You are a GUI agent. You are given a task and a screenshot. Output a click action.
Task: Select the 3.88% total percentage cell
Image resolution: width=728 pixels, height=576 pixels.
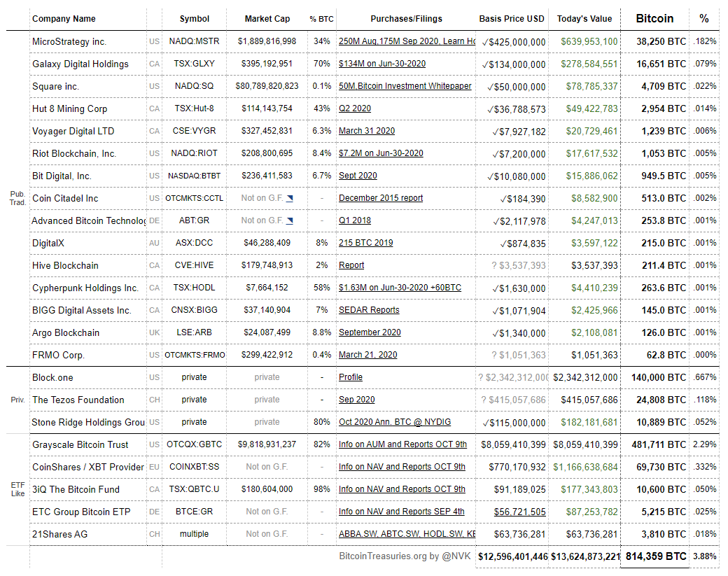pyautogui.click(x=704, y=556)
